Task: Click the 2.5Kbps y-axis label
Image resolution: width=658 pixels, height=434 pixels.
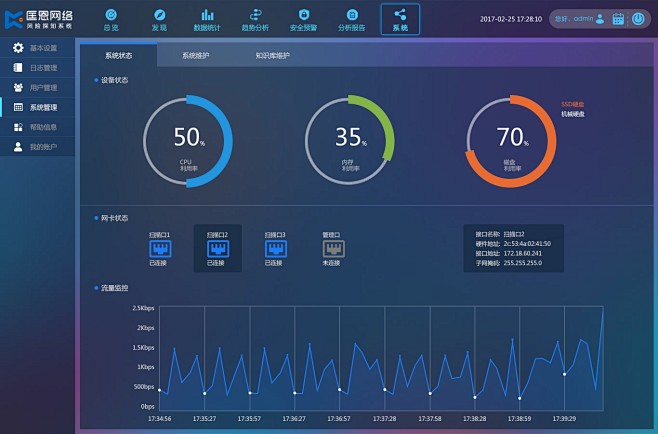Action: (x=143, y=308)
